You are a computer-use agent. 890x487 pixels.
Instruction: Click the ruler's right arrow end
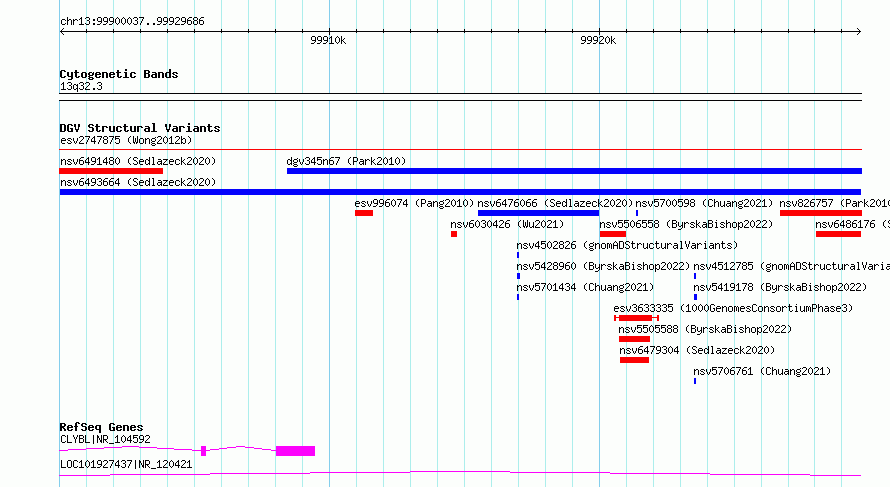[858, 31]
